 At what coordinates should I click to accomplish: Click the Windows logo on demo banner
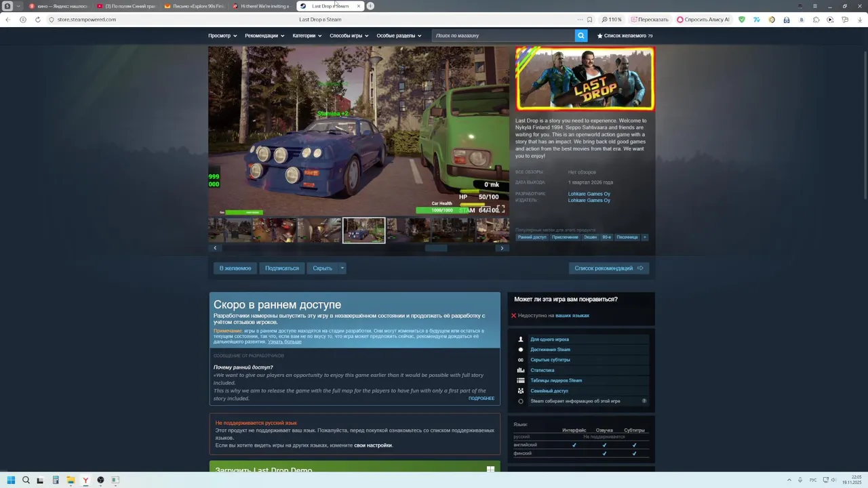pyautogui.click(x=490, y=470)
